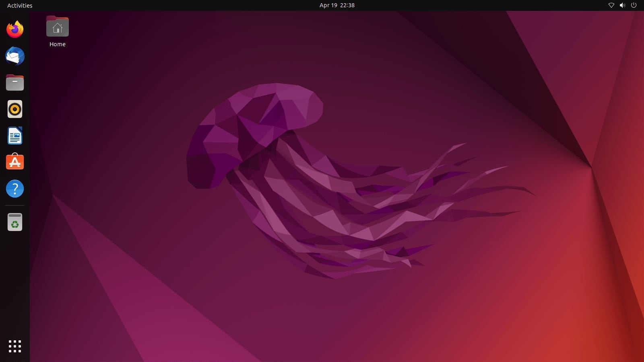This screenshot has height=362, width=644.
Task: Open LibreOffice Writer from the dock
Action: point(14,136)
